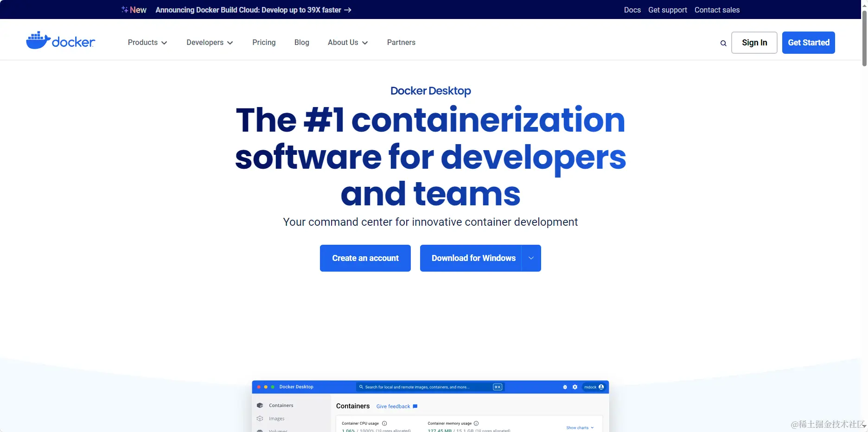Click the Sign In button

click(x=754, y=43)
